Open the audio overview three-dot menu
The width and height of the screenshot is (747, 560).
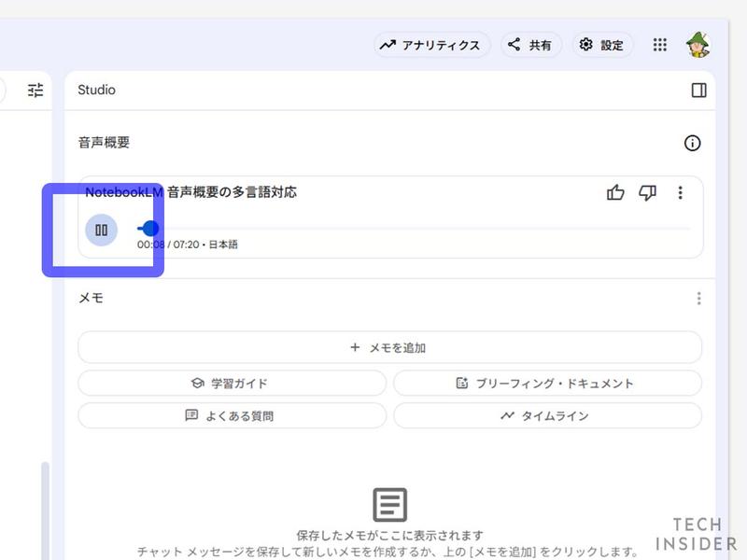point(680,193)
